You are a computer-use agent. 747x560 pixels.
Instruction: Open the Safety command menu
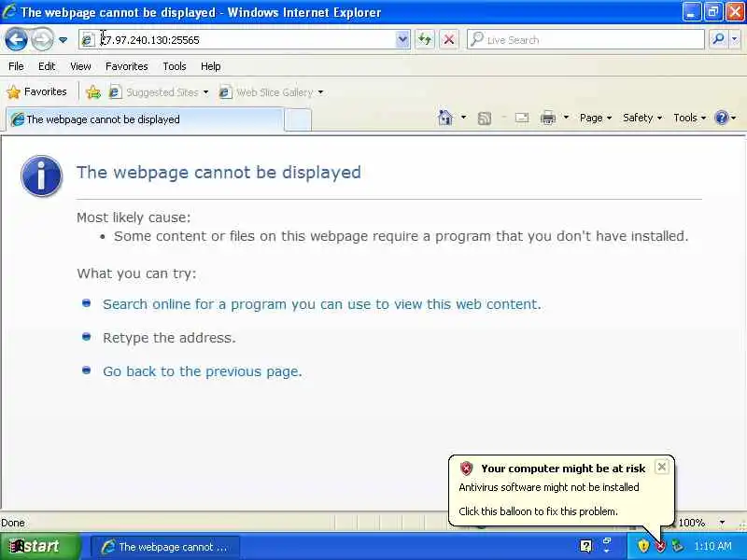(x=642, y=118)
